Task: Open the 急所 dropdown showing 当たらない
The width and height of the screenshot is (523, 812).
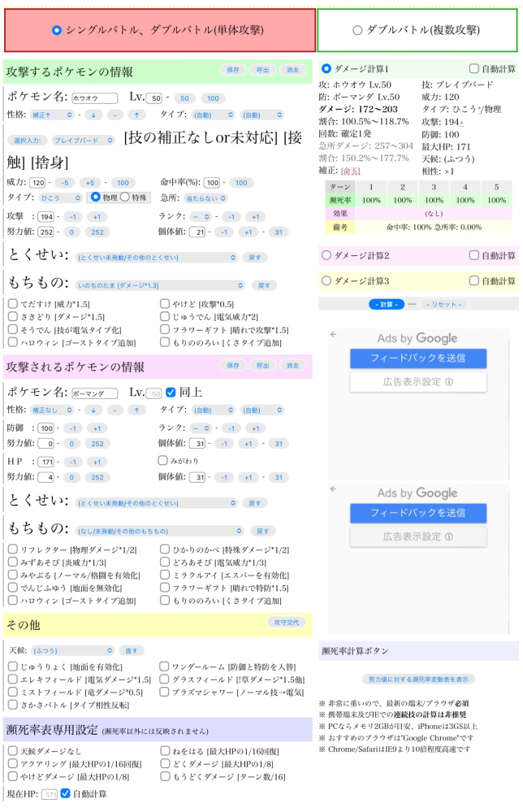Action: point(205,198)
